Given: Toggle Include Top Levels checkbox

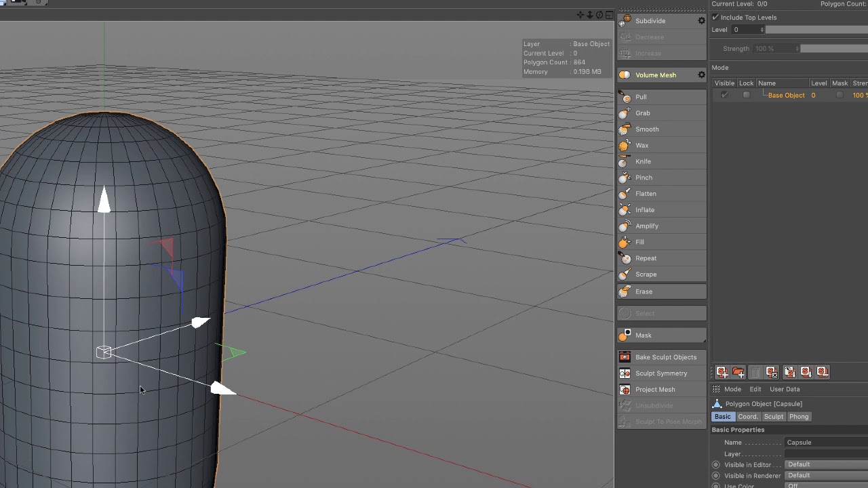Looking at the screenshot, I should 715,18.
